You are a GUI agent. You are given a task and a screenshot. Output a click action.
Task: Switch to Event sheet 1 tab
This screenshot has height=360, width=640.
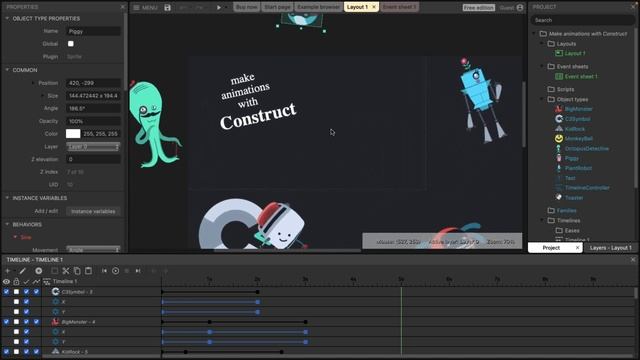point(399,7)
